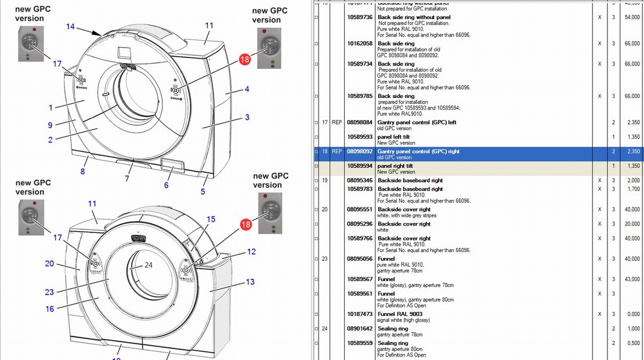Select callout number 13 on the lower drawing
The width and height of the screenshot is (644, 360).
(250, 282)
